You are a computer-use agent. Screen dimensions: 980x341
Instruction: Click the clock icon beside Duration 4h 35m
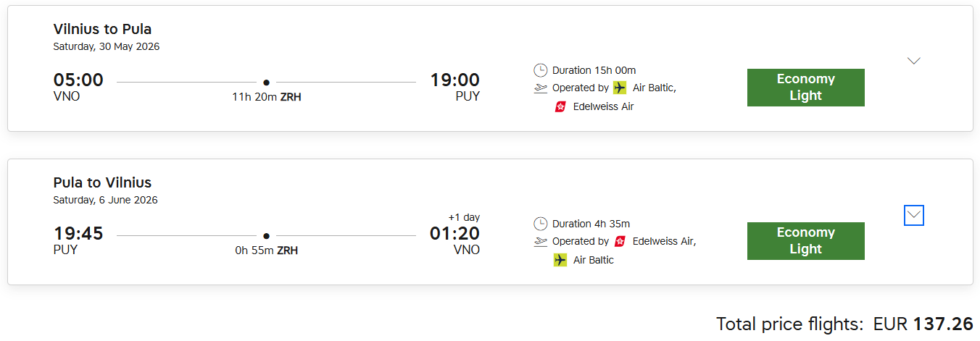click(x=540, y=224)
